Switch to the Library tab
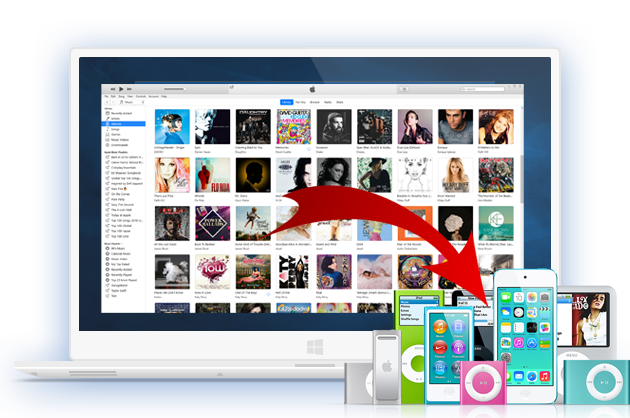The height and width of the screenshot is (418, 630). coord(286,102)
